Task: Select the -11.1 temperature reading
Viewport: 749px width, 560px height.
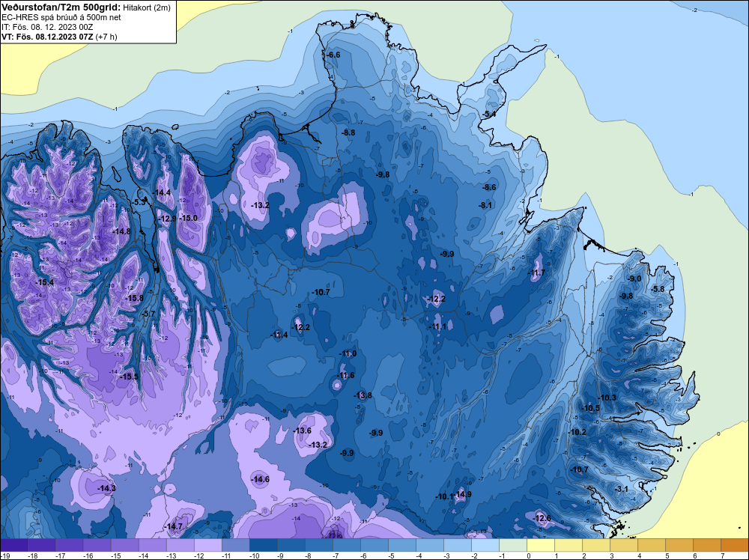Action: click(x=437, y=326)
